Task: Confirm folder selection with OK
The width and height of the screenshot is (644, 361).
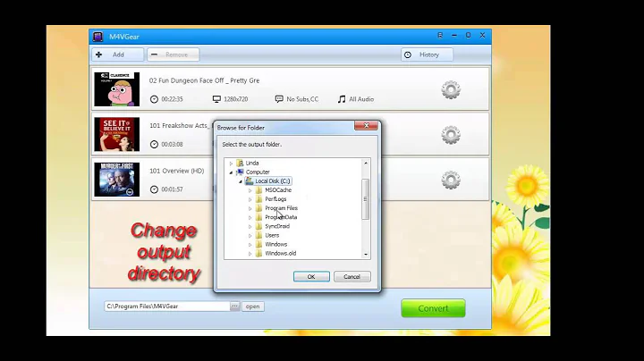Action: [x=311, y=277]
